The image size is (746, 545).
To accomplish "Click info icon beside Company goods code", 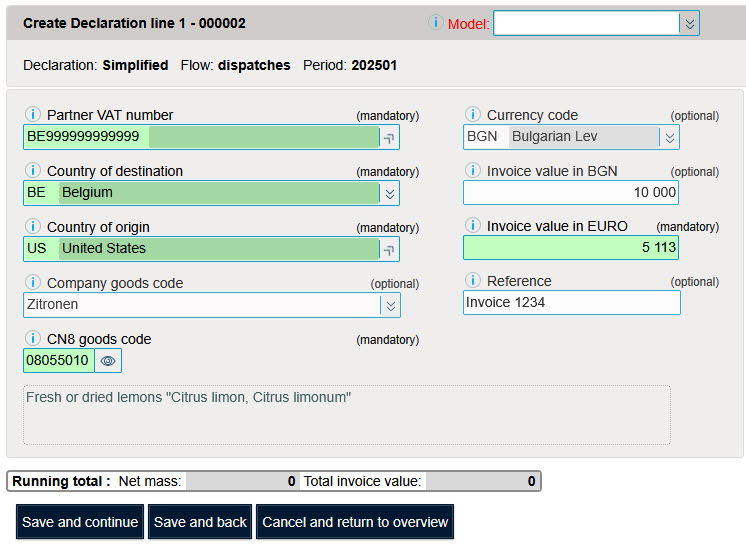I will 32,283.
